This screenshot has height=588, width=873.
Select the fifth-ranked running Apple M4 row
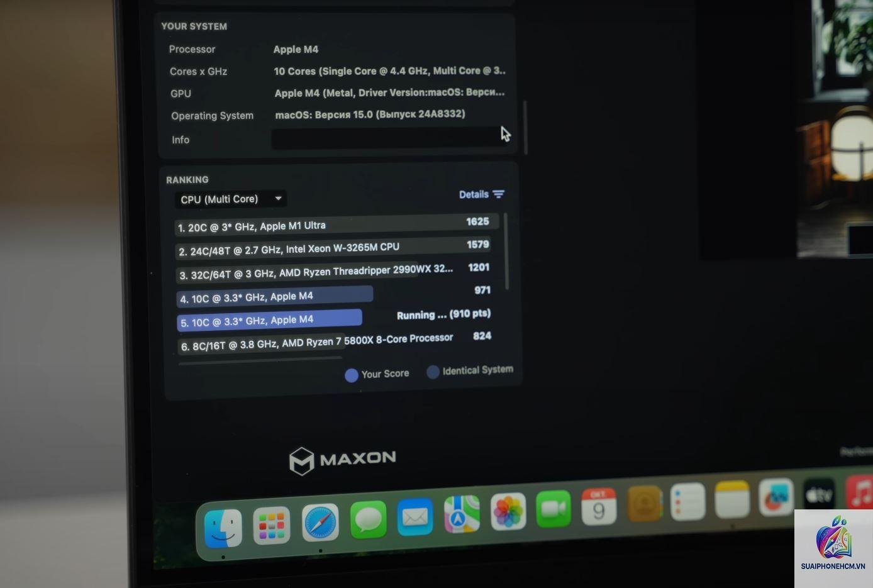pyautogui.click(x=334, y=318)
